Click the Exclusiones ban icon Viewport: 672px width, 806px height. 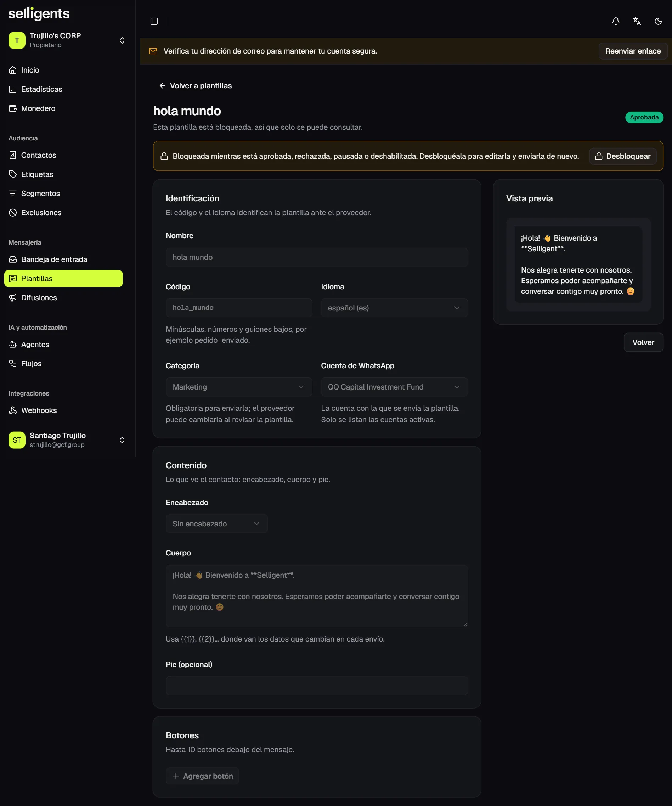pos(13,213)
